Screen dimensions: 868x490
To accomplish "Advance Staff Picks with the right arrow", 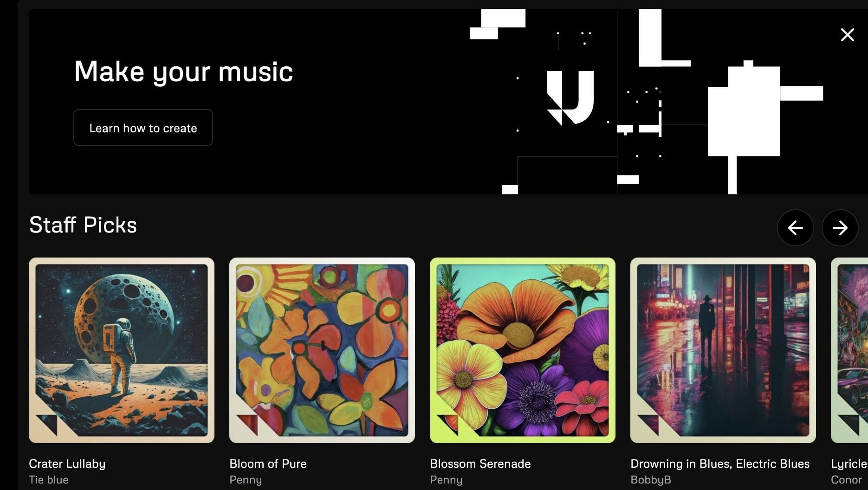I will coord(840,228).
